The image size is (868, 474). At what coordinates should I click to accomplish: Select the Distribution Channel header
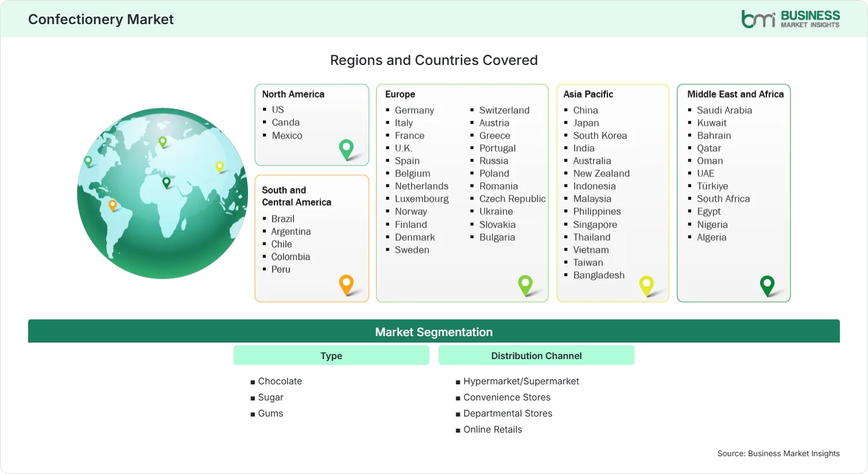(536, 356)
